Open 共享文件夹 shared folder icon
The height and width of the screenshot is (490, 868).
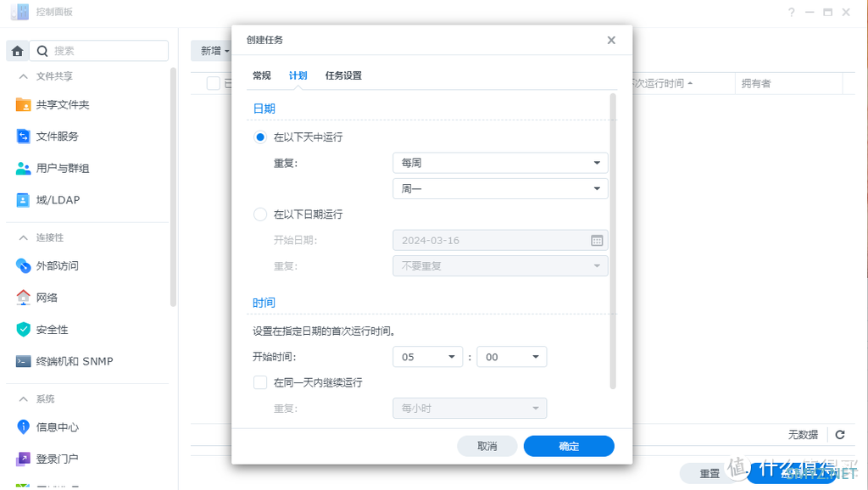click(23, 104)
